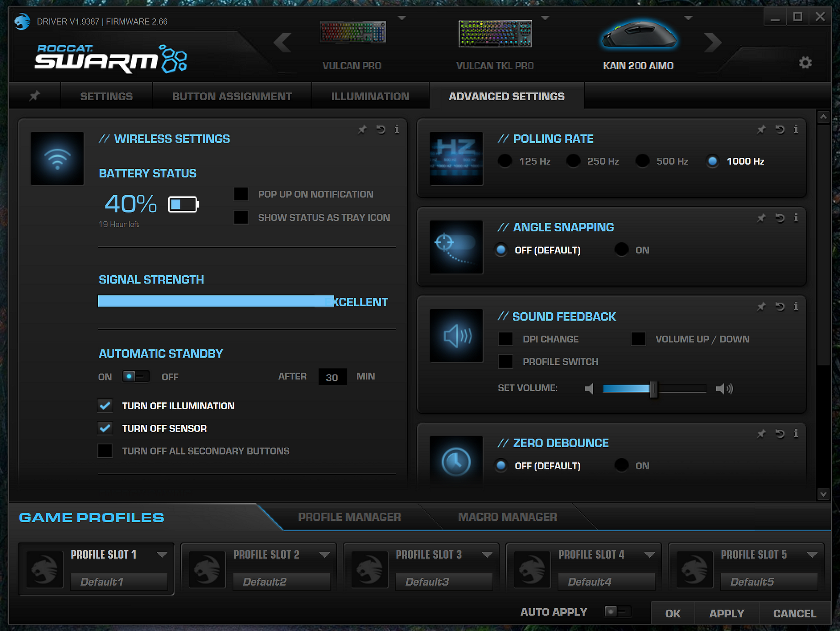
Task: Uncheck Turn Off Sensor
Action: [105, 428]
